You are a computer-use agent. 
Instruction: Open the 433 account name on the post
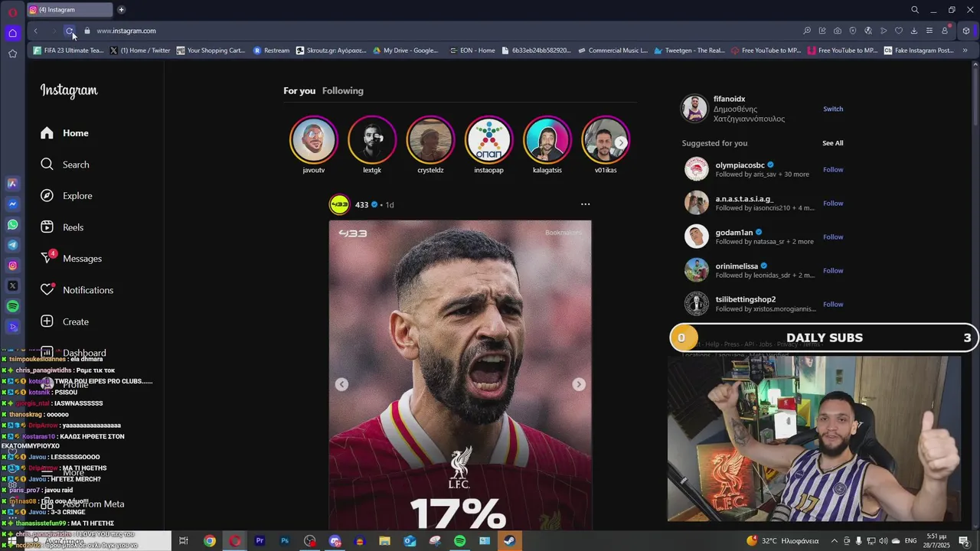pos(361,205)
